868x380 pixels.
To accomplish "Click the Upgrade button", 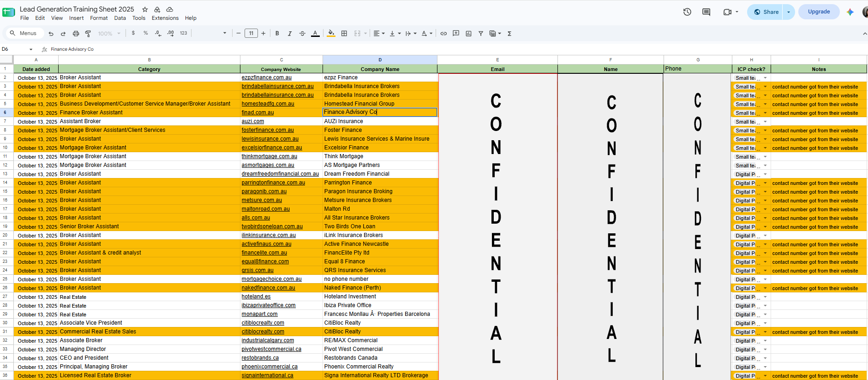I will (x=819, y=12).
